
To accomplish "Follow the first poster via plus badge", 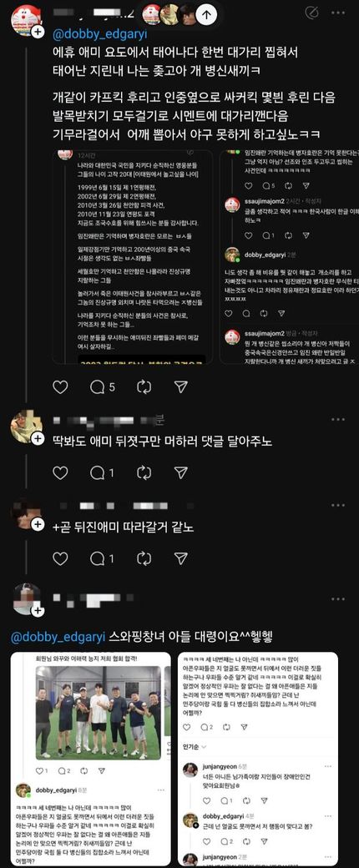I will point(38,32).
